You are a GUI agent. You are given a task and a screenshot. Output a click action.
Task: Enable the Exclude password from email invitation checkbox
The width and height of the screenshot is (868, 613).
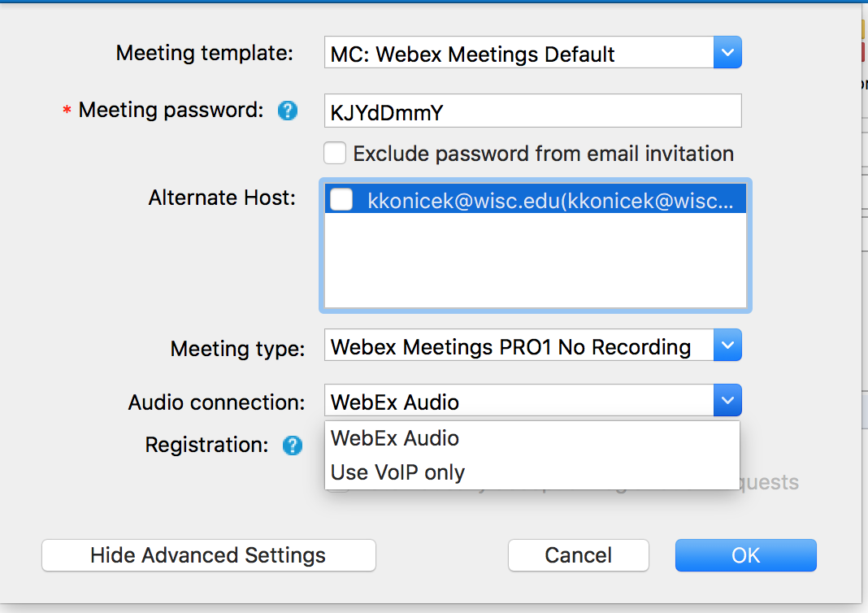tap(335, 154)
